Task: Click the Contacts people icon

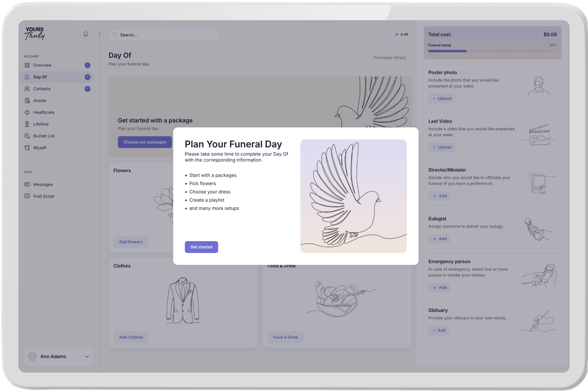Action: click(27, 89)
